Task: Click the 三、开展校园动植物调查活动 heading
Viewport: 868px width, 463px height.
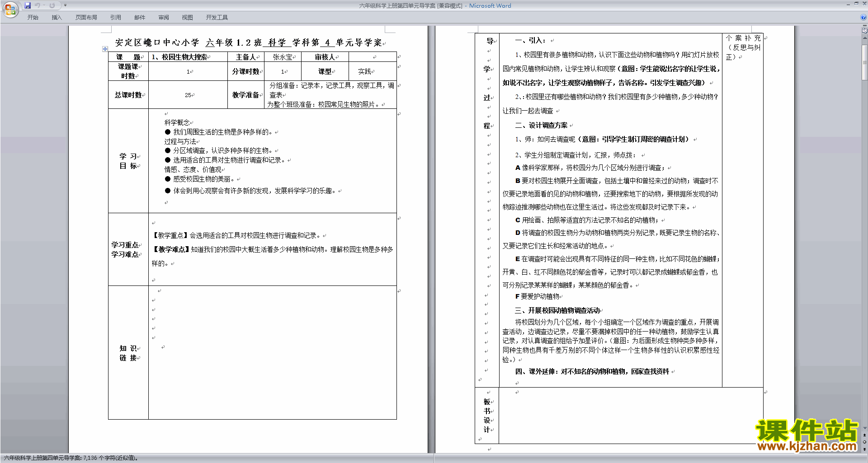Action: tap(557, 310)
